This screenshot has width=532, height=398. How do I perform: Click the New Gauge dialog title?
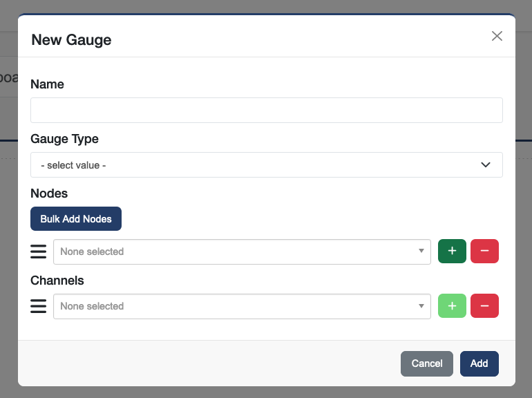(71, 39)
